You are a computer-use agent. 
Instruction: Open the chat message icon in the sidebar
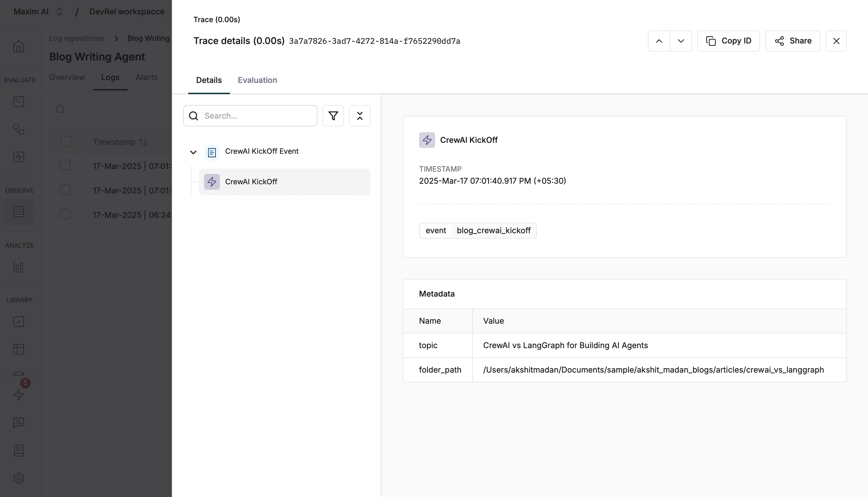(x=19, y=423)
